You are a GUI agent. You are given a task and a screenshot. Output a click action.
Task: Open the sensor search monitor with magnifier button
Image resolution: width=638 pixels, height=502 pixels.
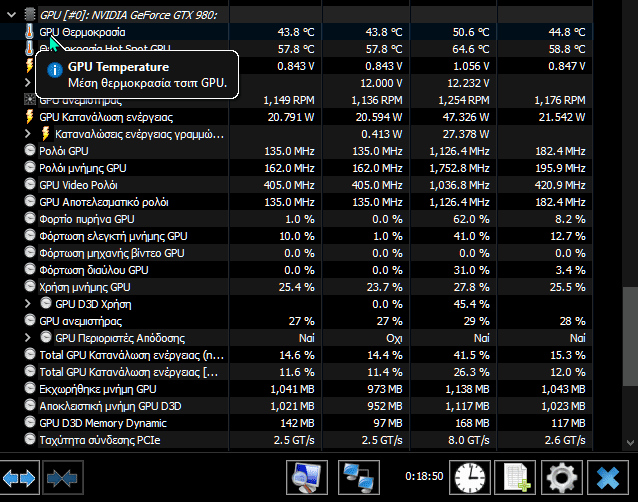pyautogui.click(x=307, y=478)
